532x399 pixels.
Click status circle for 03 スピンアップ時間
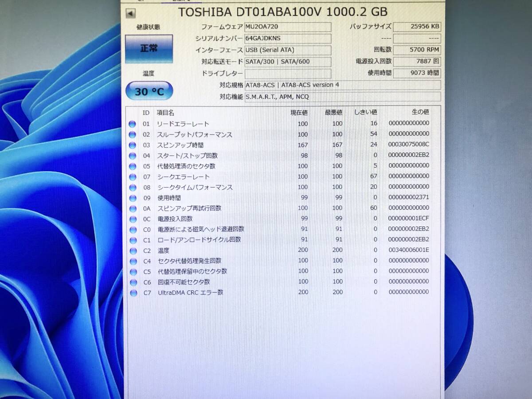coord(132,145)
